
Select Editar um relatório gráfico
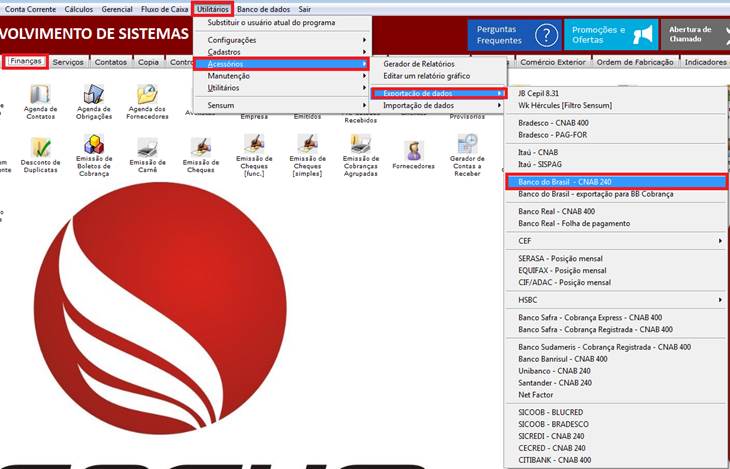439,76
